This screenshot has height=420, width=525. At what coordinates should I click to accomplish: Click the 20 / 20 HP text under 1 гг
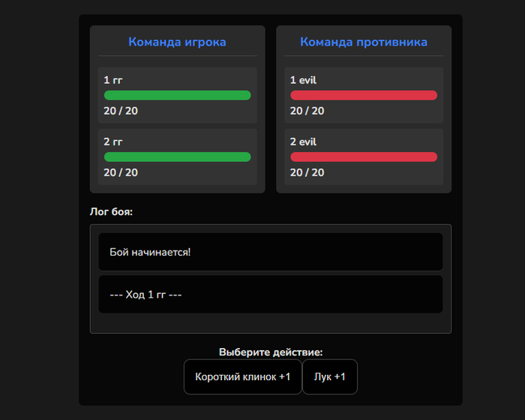click(x=121, y=111)
